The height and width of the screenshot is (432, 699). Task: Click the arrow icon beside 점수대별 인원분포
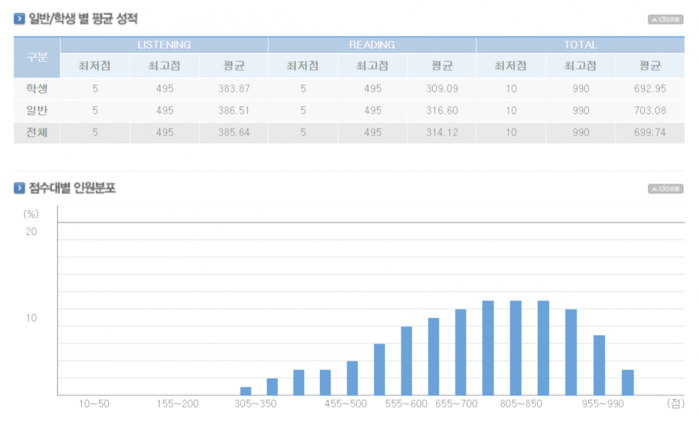point(19,187)
